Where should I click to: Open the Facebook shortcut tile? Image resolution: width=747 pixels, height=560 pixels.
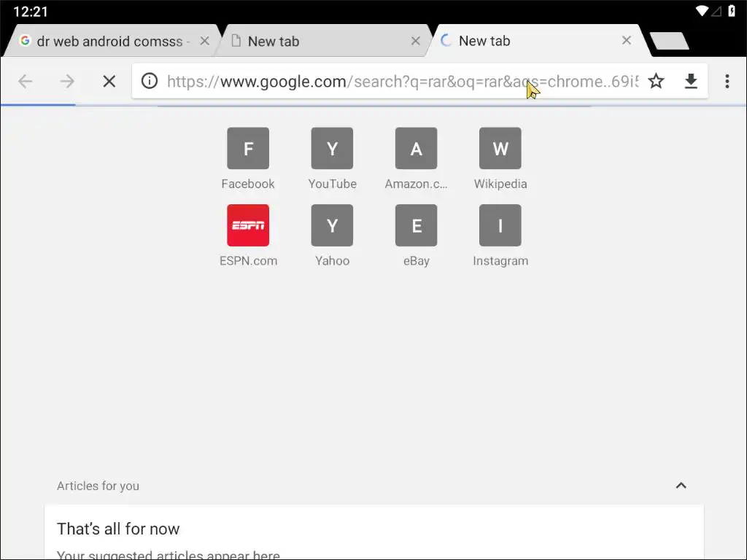pos(248,158)
